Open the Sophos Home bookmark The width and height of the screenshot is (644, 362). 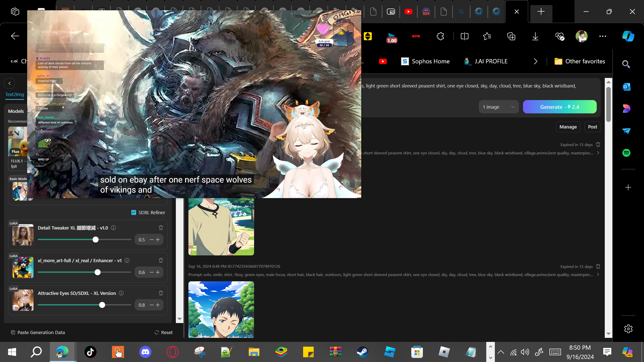pyautogui.click(x=425, y=61)
